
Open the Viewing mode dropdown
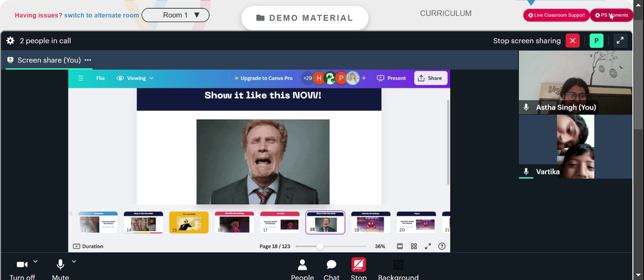click(x=135, y=78)
